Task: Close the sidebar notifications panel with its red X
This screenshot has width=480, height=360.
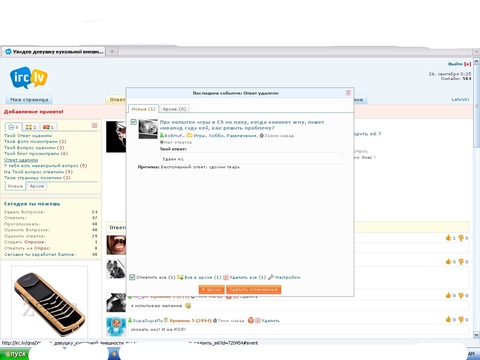Action: pos(95,126)
